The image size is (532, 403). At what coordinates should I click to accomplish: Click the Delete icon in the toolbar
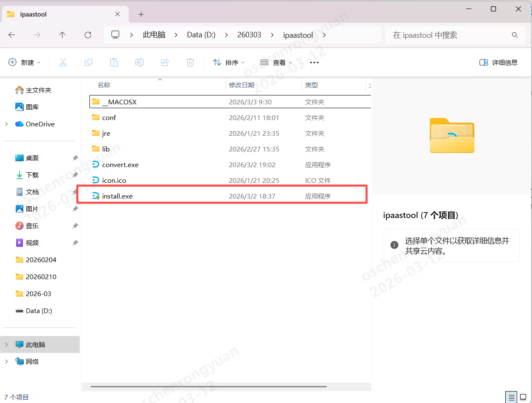point(190,62)
